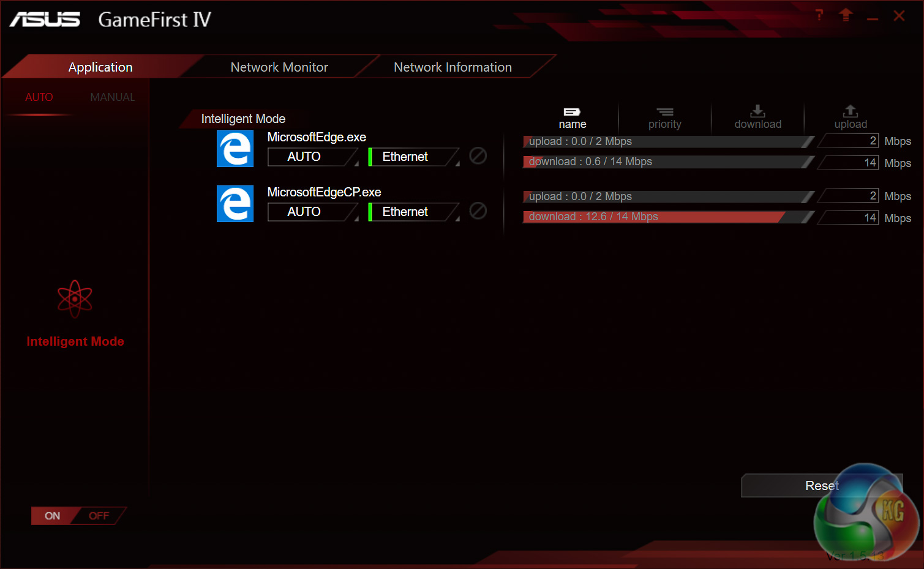Screen dimensions: 924x569
Task: Click MicrosoftEdgeCP.exe download bandwidth bar
Action: click(x=669, y=217)
